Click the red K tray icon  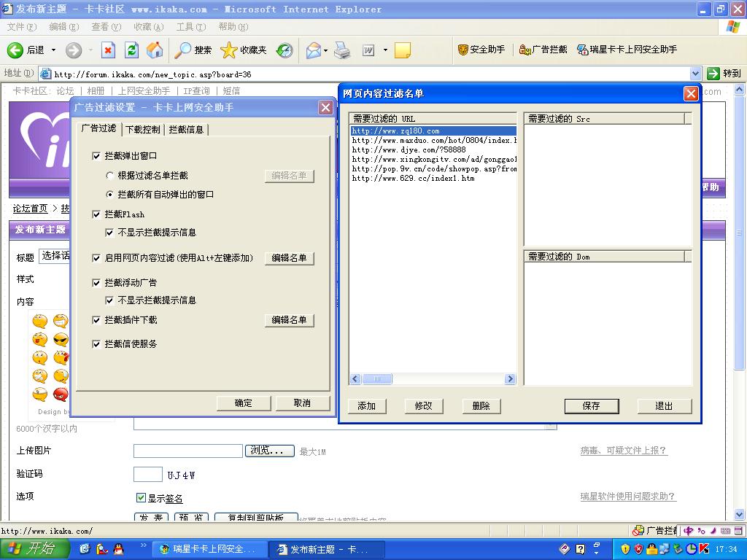tap(704, 549)
